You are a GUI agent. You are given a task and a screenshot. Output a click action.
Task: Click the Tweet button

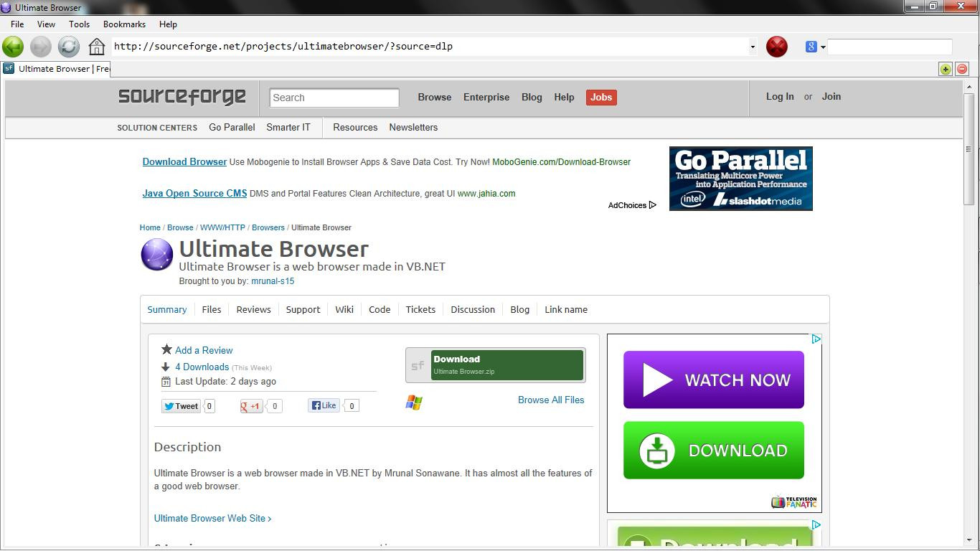(x=181, y=406)
